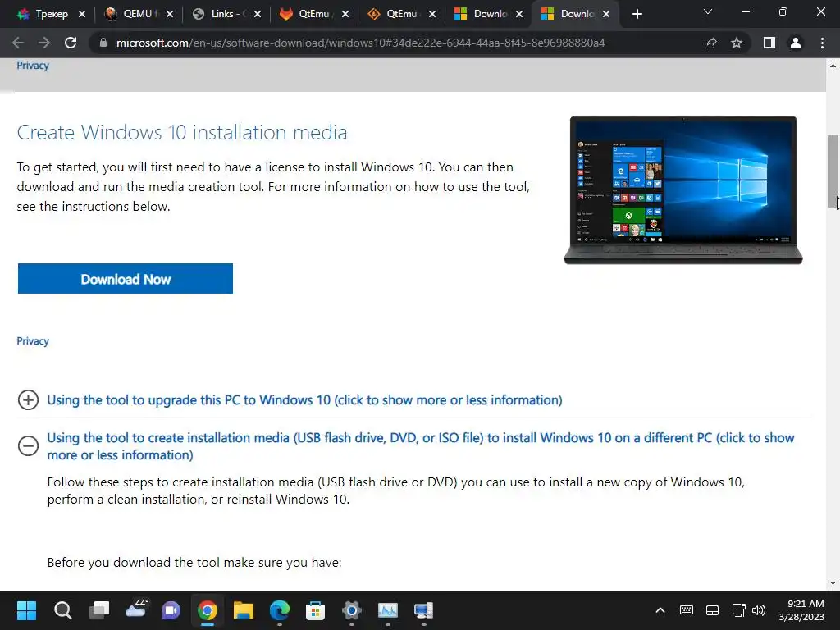Switch to the Трекер tab
Screen dimensions: 840x630
click(45, 14)
